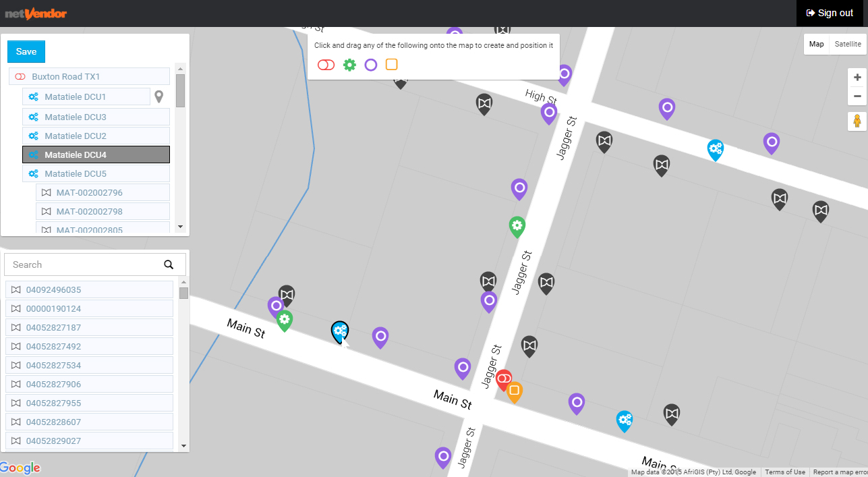Select meter 04052827955 in the list

click(x=90, y=403)
